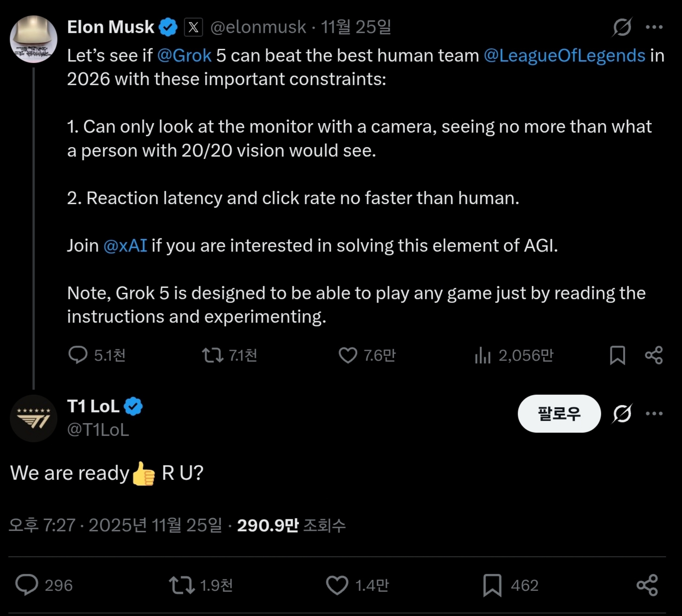Viewport: 682px width, 616px height.
Task: Click reply icon on Elon Musk's post
Action: (78, 355)
